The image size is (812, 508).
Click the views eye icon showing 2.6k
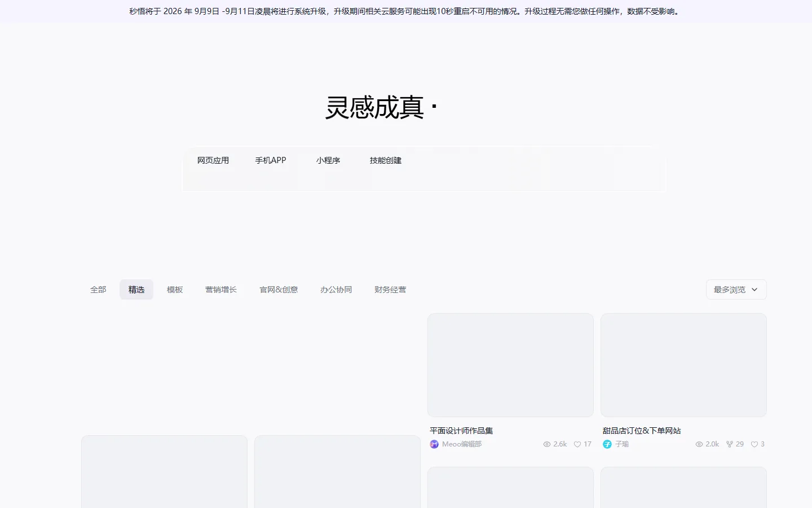(546, 444)
